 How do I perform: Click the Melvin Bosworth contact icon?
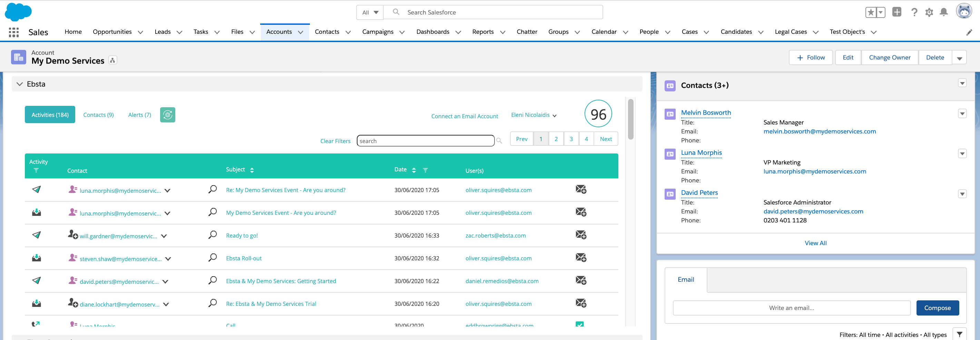(670, 114)
